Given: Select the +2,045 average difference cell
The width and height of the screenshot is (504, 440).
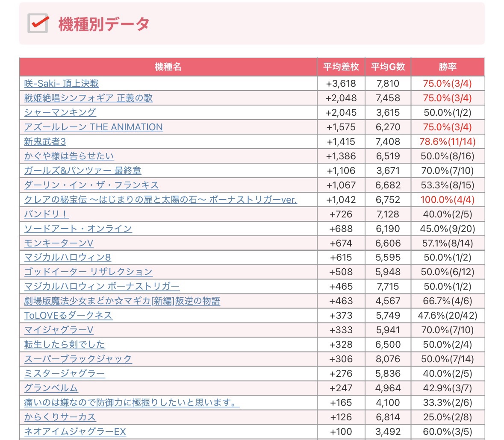Looking at the screenshot, I should point(341,112).
